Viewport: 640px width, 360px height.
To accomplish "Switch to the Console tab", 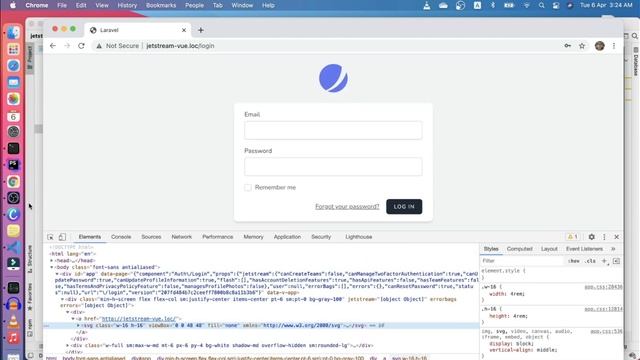I will click(x=121, y=237).
